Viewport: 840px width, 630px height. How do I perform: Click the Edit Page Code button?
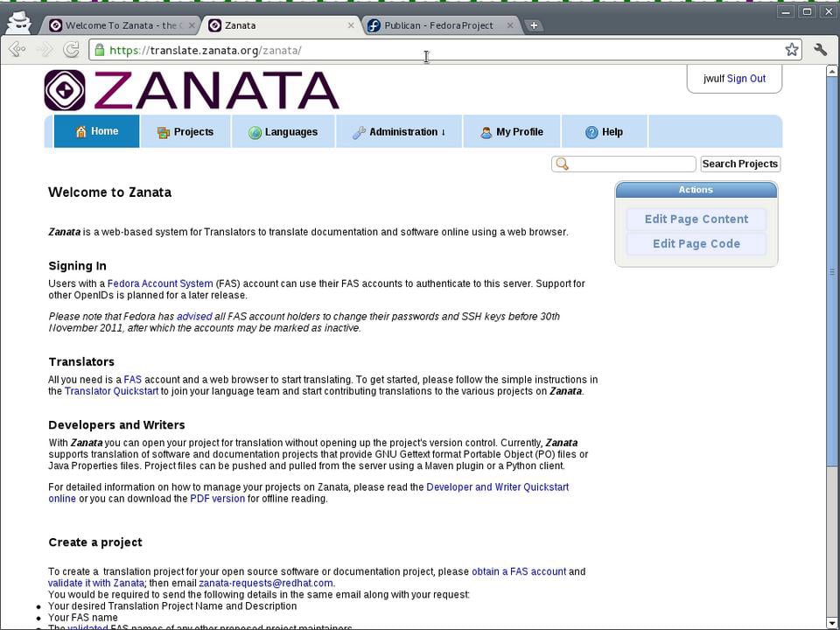pyautogui.click(x=696, y=244)
